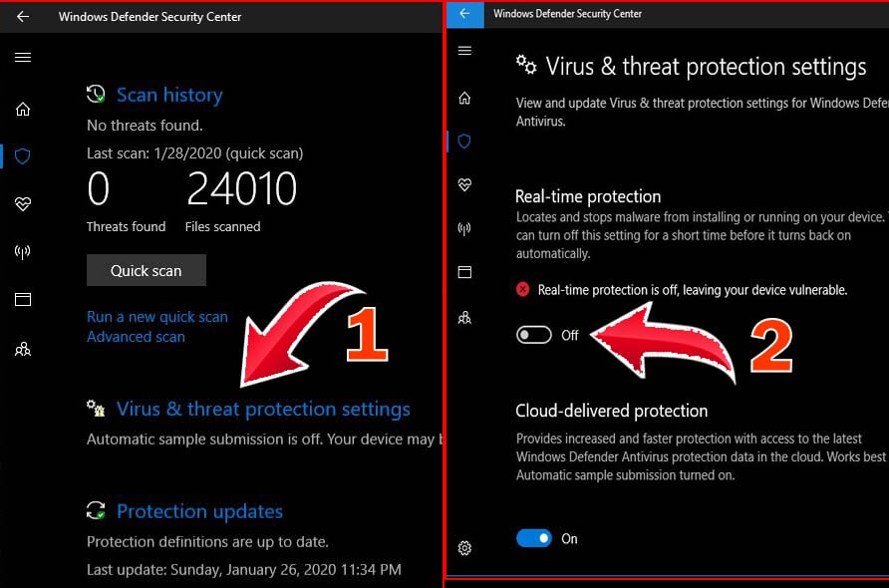Open App & browser control in left sidebar

23,299
